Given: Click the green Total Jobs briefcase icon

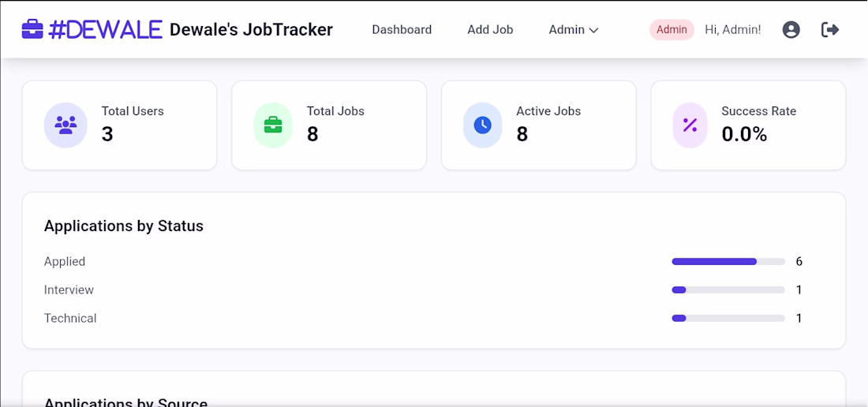Looking at the screenshot, I should click(x=273, y=125).
